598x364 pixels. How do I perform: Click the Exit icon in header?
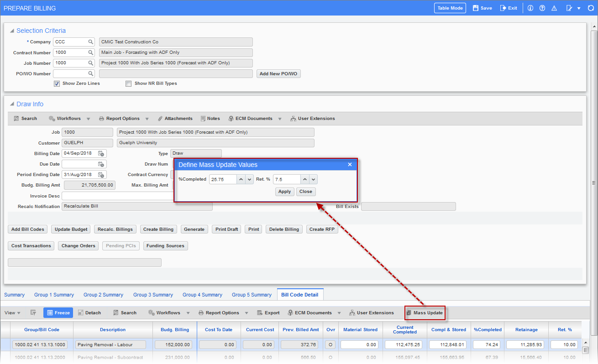coord(503,8)
